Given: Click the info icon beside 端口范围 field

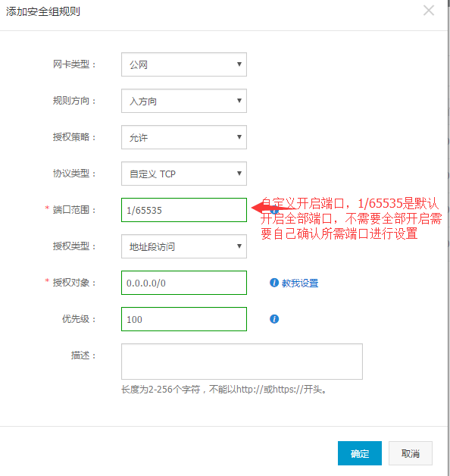Looking at the screenshot, I should [274, 210].
